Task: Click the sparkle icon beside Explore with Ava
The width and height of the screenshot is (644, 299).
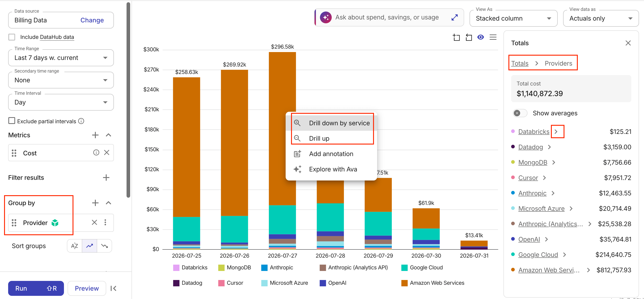Action: coord(297,169)
